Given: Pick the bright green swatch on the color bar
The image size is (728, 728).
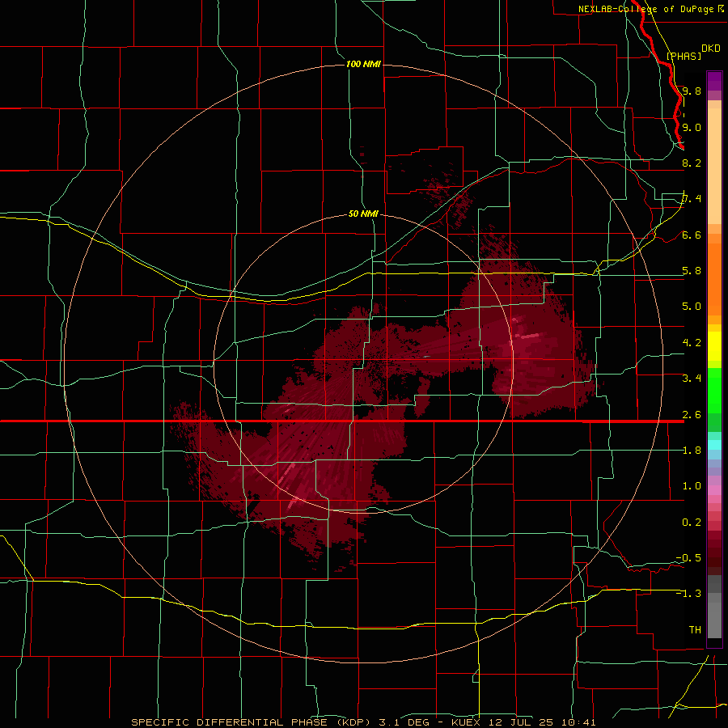Looking at the screenshot, I should tap(714, 391).
